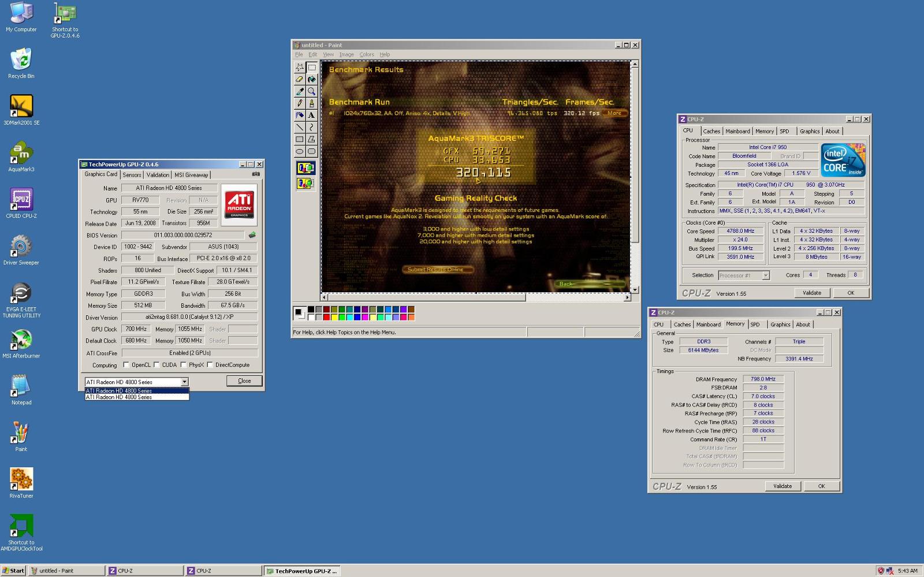
Task: Switch to the Sensors tab in GPU-Z
Action: 132,175
